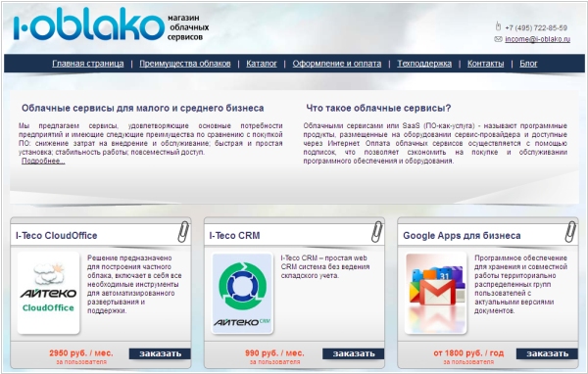Click the paperclip on I-Teco CloudOffice card

(183, 232)
